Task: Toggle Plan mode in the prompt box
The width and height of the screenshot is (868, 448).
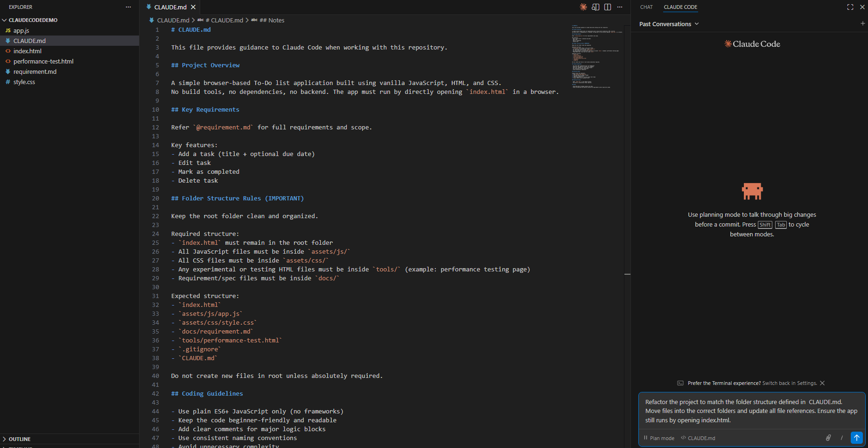Action: [x=659, y=438]
